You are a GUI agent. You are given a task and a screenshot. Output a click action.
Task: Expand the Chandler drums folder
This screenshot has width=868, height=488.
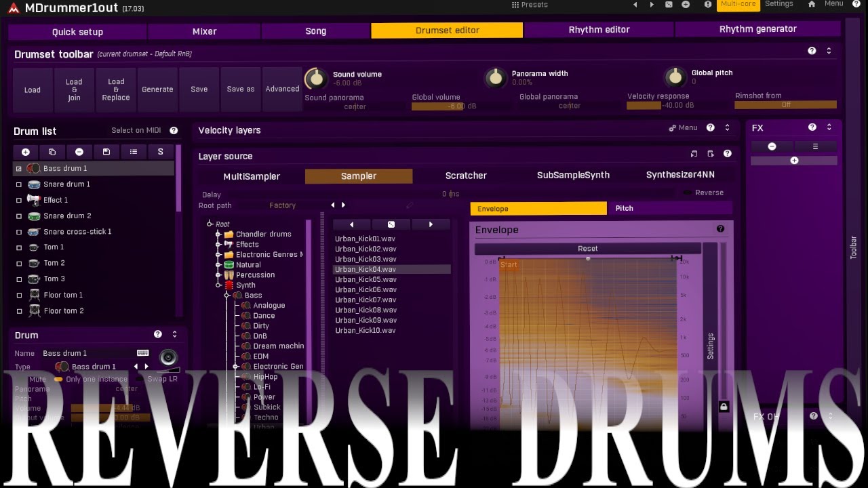tap(218, 235)
